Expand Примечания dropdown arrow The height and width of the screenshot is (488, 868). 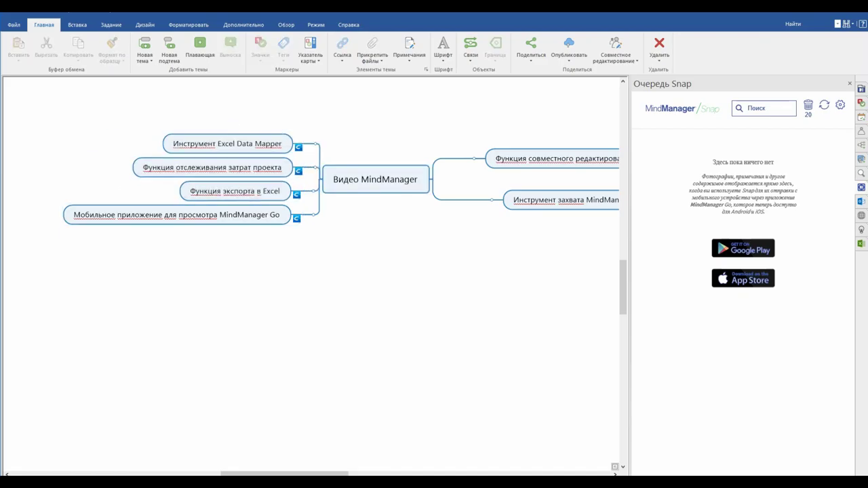click(410, 61)
